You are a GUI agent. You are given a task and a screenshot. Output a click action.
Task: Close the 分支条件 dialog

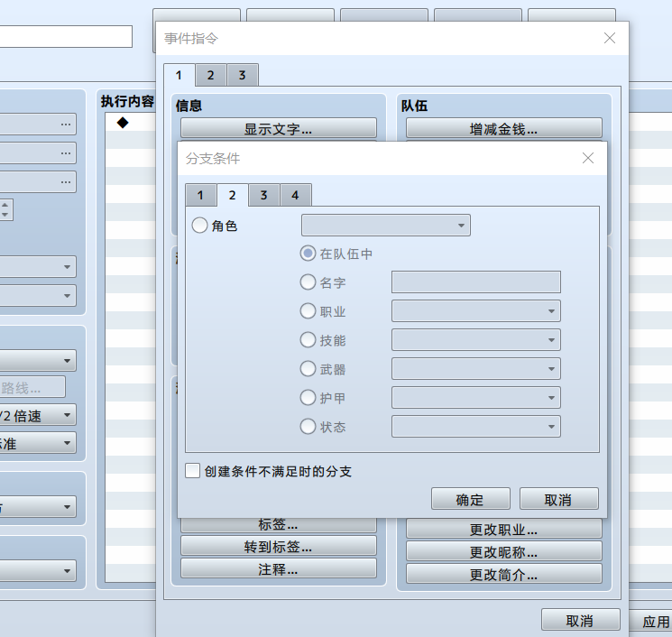pos(588,158)
